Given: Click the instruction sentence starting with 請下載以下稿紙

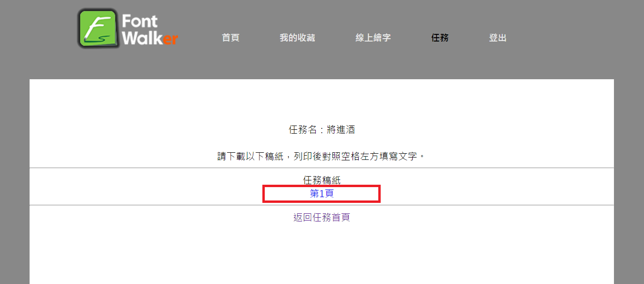Looking at the screenshot, I should (x=322, y=156).
